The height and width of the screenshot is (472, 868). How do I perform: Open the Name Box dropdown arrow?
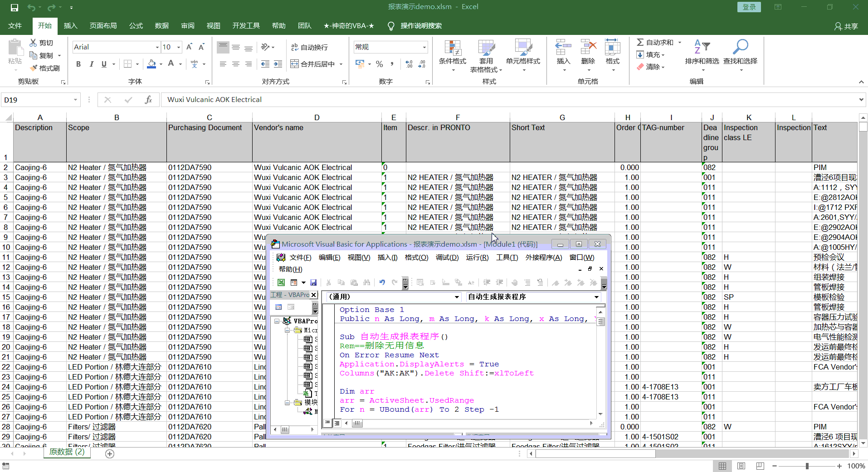pyautogui.click(x=75, y=100)
